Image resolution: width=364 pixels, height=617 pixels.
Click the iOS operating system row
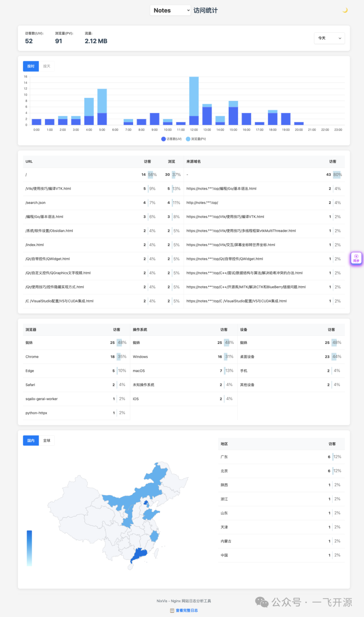[184, 399]
